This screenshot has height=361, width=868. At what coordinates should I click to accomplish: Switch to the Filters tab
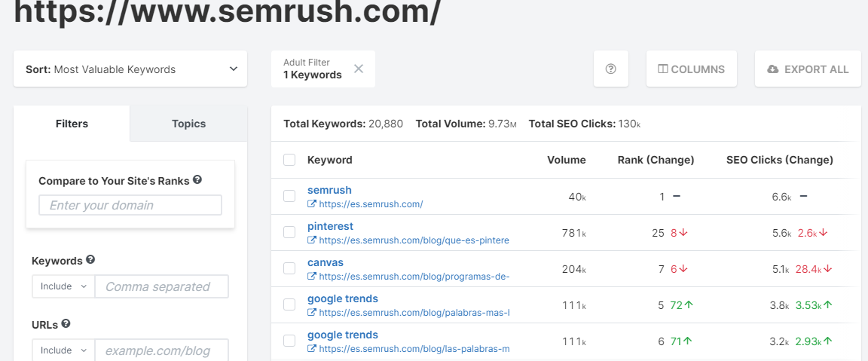72,124
